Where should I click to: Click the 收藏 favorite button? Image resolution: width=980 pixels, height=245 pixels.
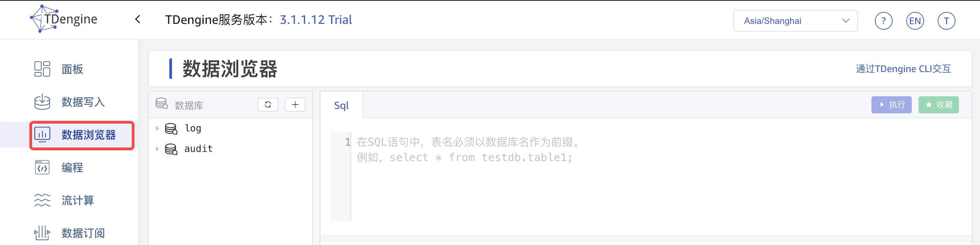(938, 105)
